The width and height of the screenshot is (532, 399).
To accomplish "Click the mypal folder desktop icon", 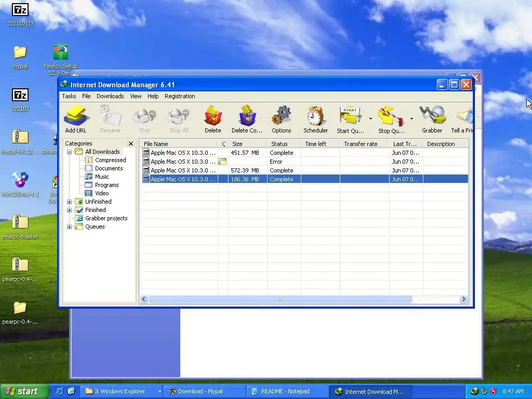I will pyautogui.click(x=20, y=57).
